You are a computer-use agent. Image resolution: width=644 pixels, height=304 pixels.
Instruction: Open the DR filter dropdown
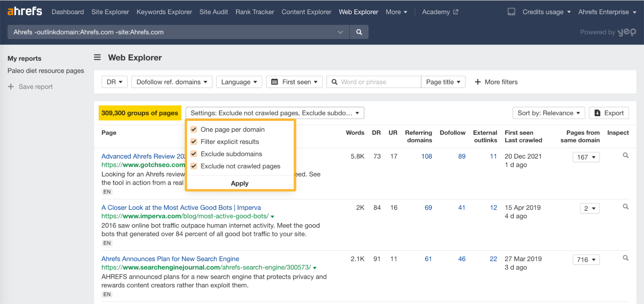pyautogui.click(x=114, y=82)
